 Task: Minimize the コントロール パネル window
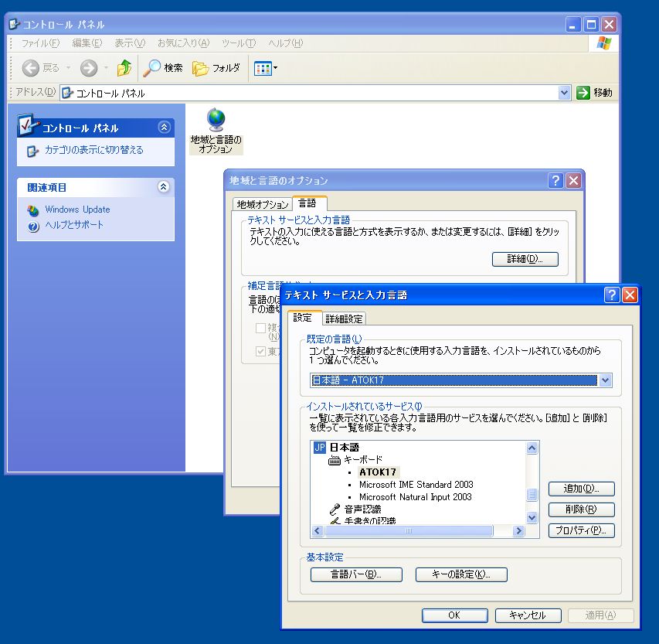pyautogui.click(x=572, y=25)
